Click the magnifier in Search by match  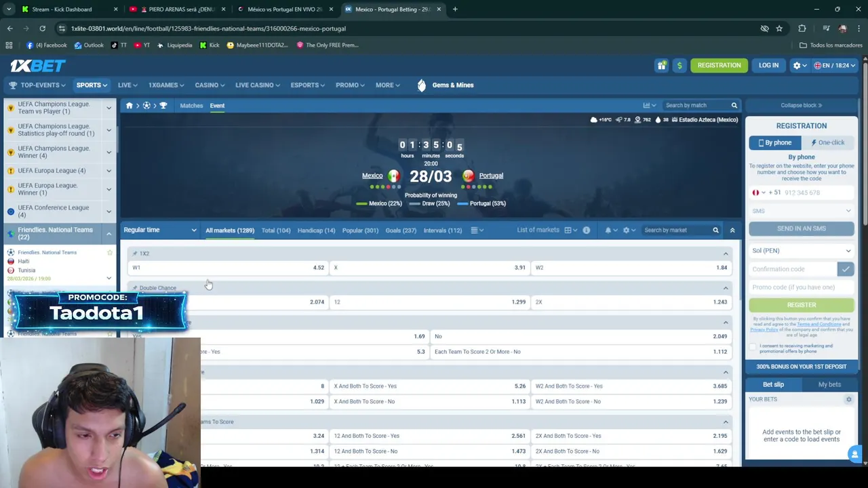click(734, 105)
